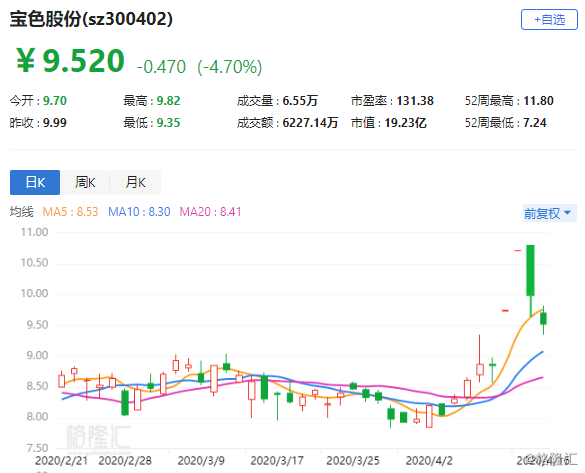Click the 2020/3/9 date axis label
Screen dimensions: 585x473
tap(201, 461)
